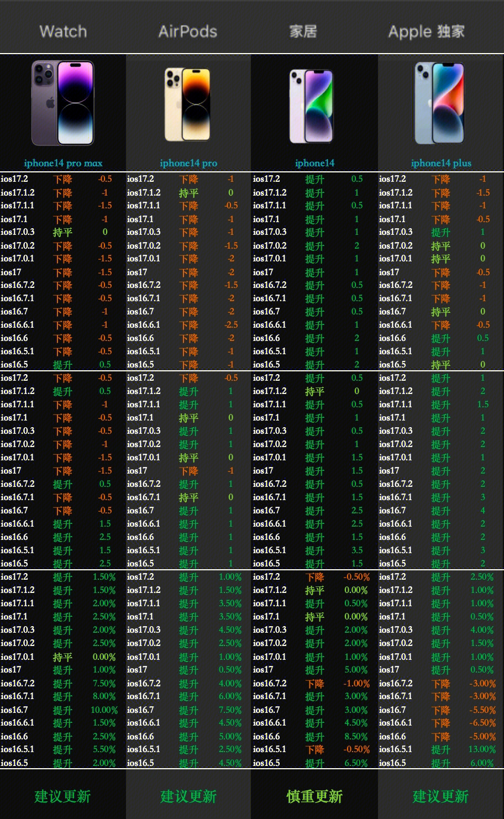Select the "iphone14 plus" model label
The height and width of the screenshot is (819, 504).
pyautogui.click(x=441, y=163)
